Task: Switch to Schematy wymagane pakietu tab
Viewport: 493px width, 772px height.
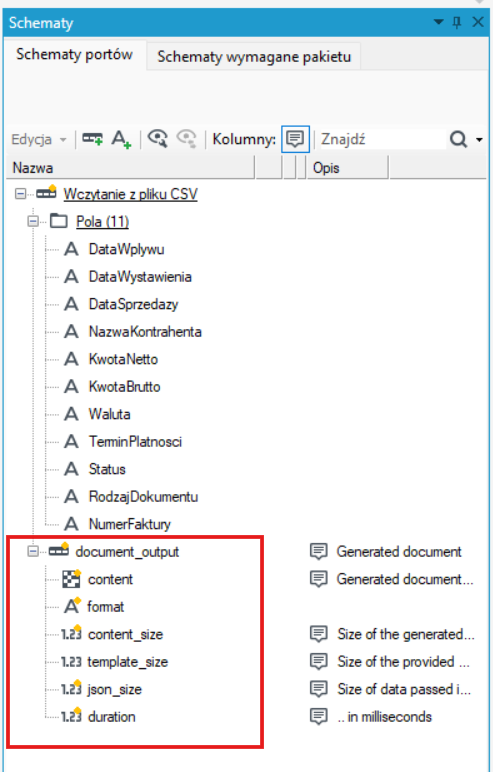Action: 254,57
